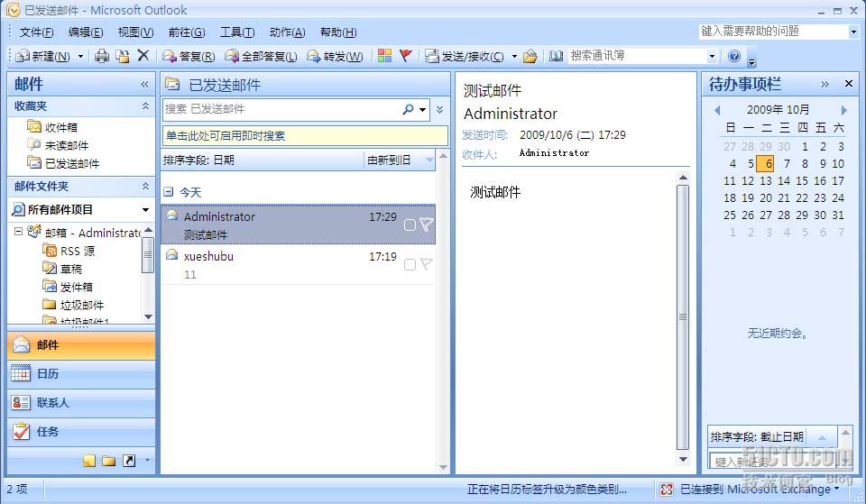The image size is (866, 504).
Task: Expand the query builder chevrons
Action: (439, 109)
